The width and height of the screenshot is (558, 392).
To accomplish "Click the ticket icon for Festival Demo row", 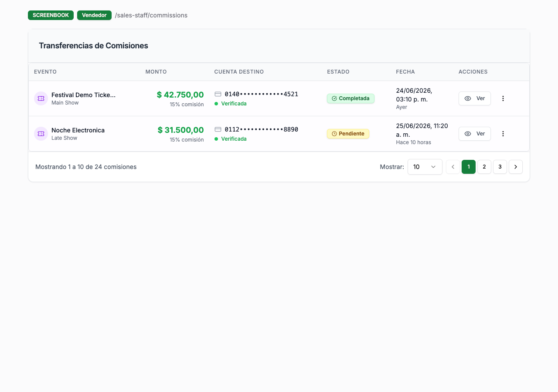I will click(41, 98).
